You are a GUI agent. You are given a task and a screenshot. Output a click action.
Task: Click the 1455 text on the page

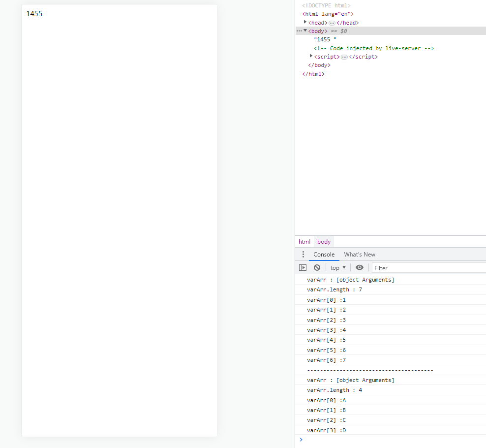pos(34,14)
